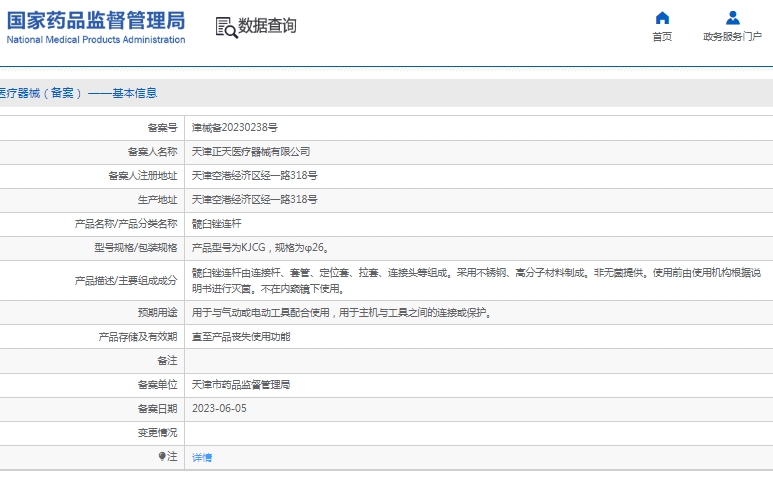Click the 产品名称/产品分类名称 label
The height and width of the screenshot is (479, 773).
[126, 224]
